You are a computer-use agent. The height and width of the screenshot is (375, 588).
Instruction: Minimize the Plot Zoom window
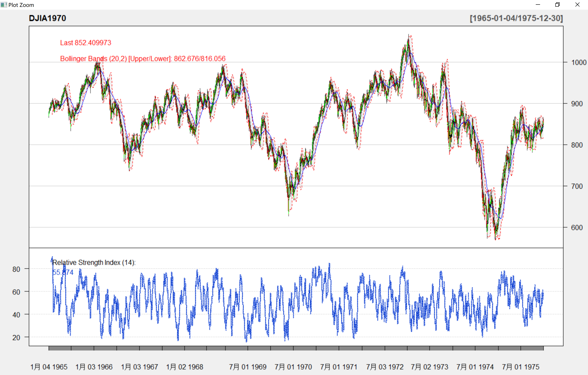click(x=538, y=5)
